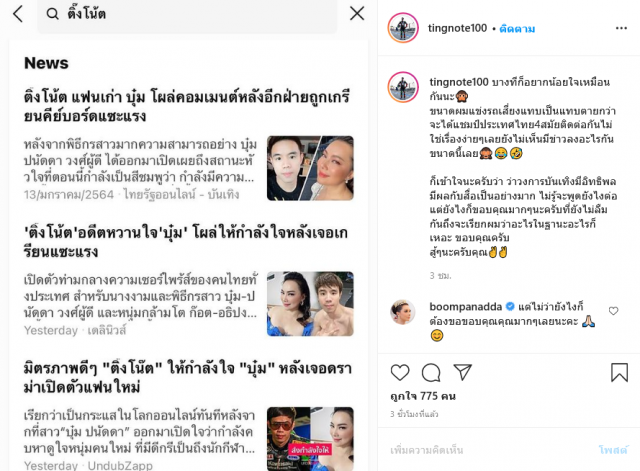Image resolution: width=640 pixels, height=471 pixels.
Task: Click the tingnote100 username in header
Action: click(x=457, y=28)
